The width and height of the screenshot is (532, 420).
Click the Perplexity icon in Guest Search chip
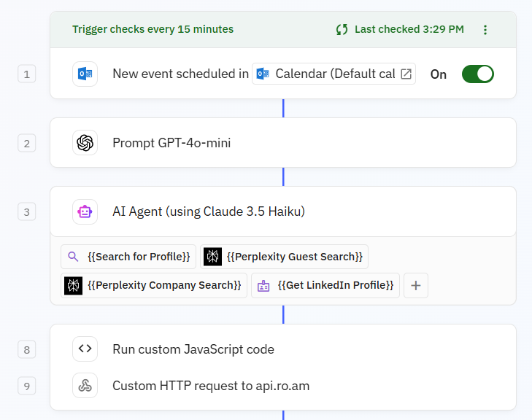(x=213, y=257)
